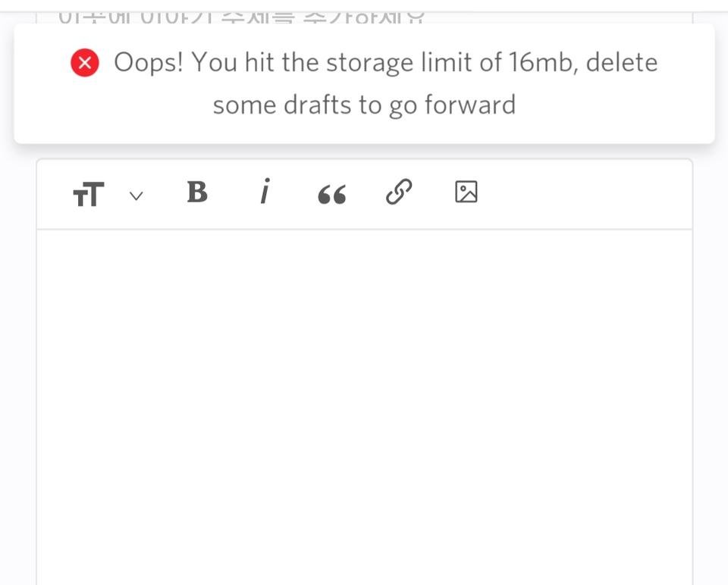Image resolution: width=728 pixels, height=585 pixels.
Task: Click the red error X icon
Action: [x=85, y=63]
